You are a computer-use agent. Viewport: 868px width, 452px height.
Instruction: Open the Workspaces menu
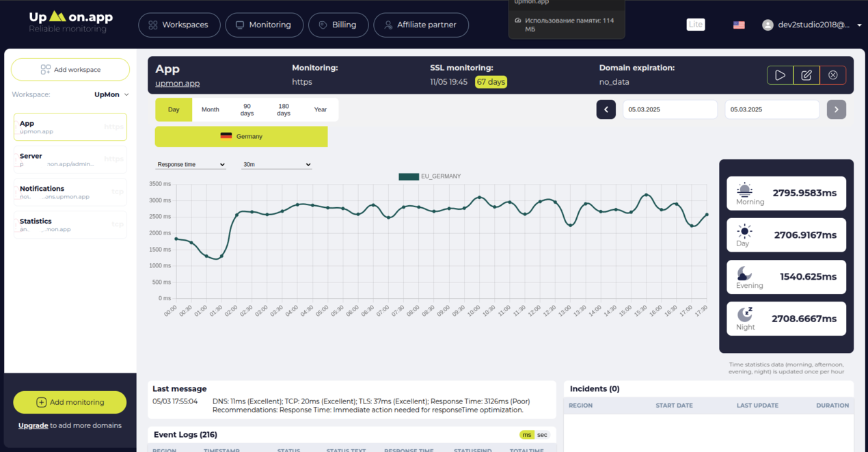(x=179, y=25)
